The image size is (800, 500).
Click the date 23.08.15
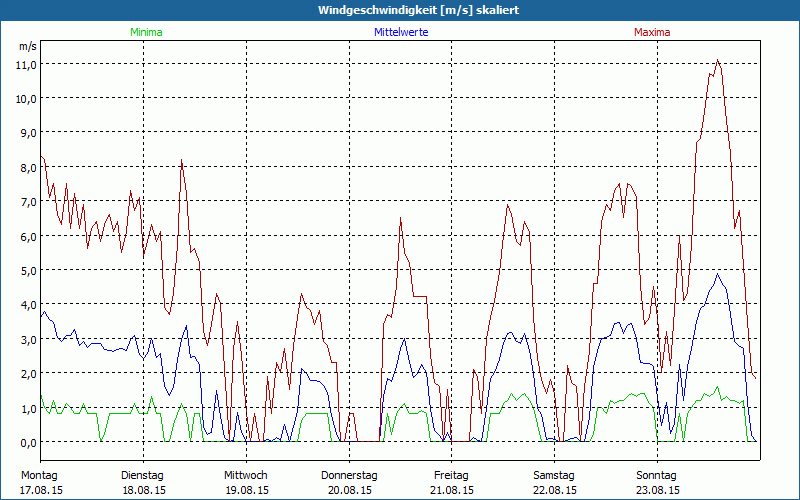click(658, 490)
